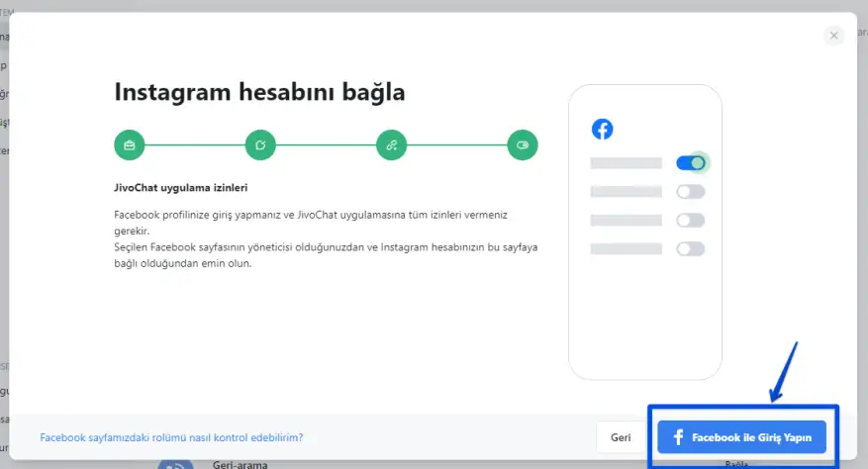Screen dimensions: 868x469
Task: Click the 'Instagram hesabını bağla' heading
Action: (x=259, y=92)
